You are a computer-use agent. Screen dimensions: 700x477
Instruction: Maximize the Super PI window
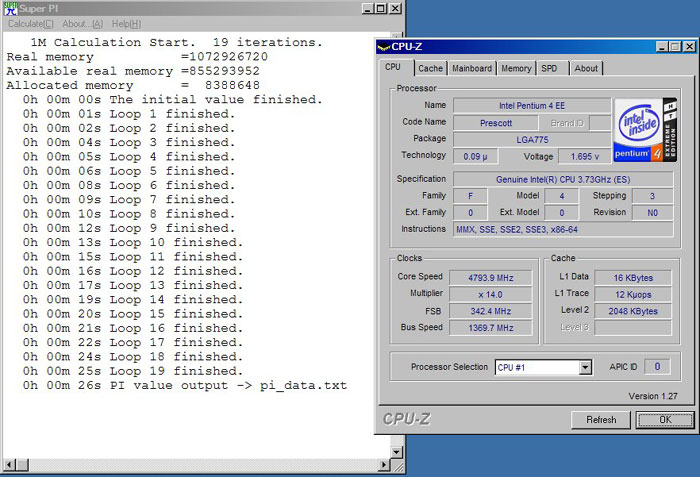[381, 8]
